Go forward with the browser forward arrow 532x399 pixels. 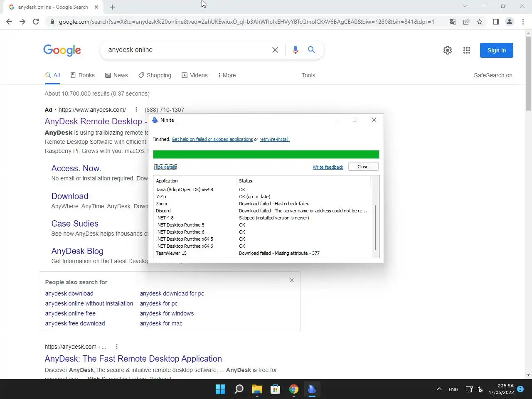pyautogui.click(x=22, y=22)
